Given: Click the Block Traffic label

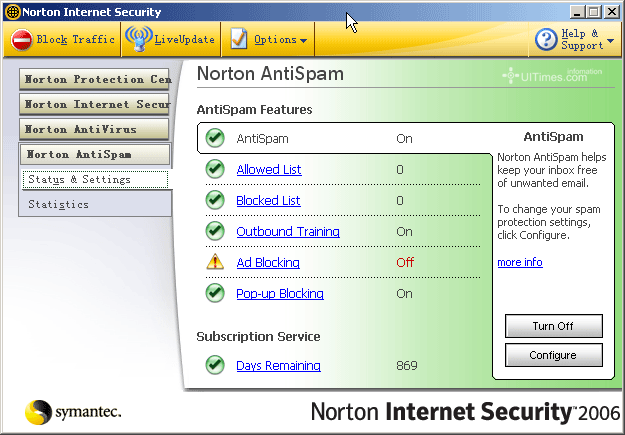Looking at the screenshot, I should click(76, 39).
